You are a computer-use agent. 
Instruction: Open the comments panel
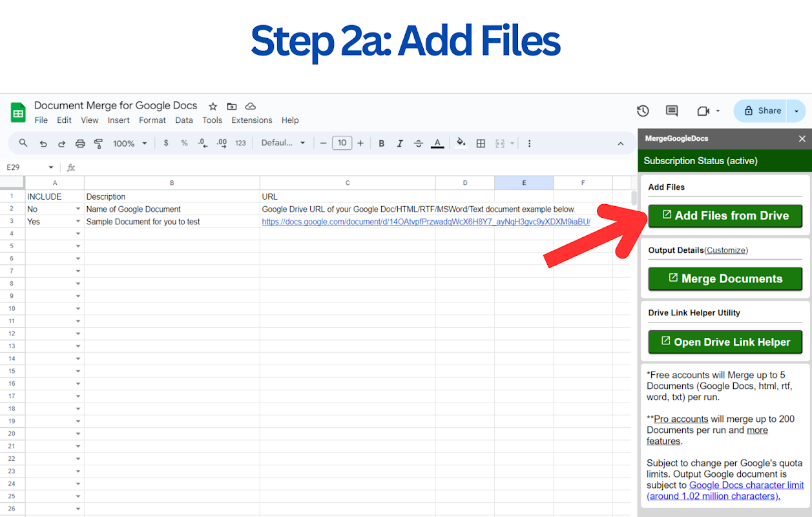coord(671,111)
